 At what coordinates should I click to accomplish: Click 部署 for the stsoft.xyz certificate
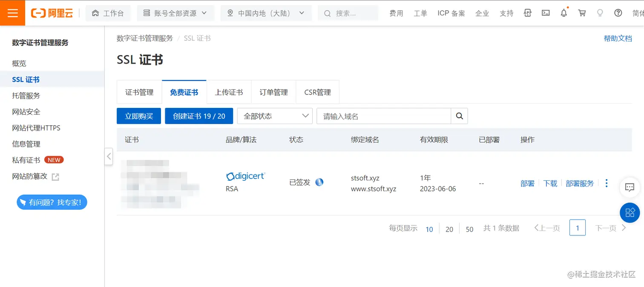pos(527,183)
